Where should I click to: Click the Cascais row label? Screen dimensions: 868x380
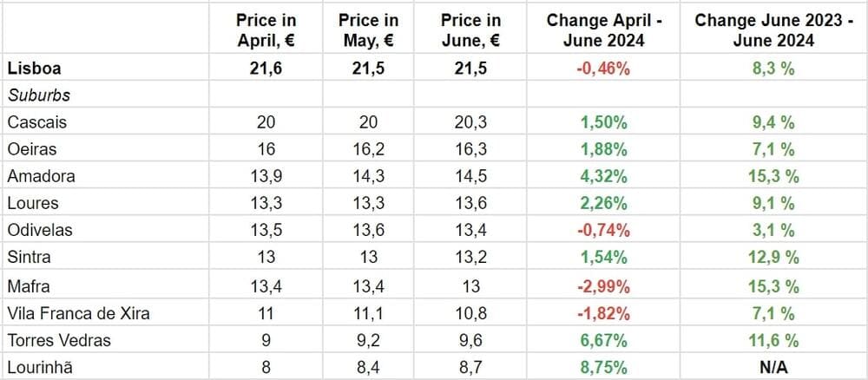(x=36, y=122)
